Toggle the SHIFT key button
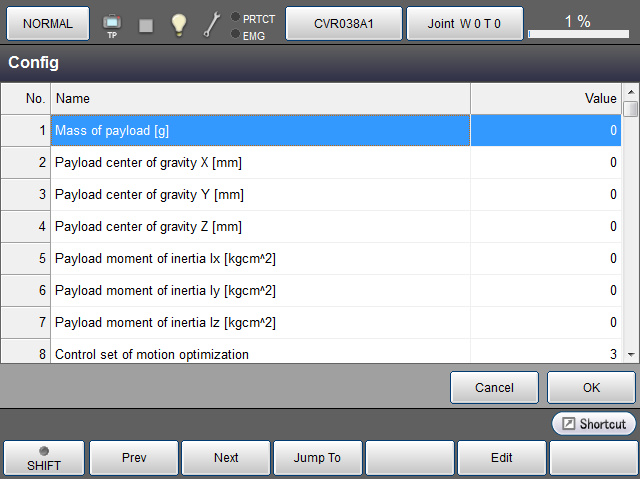640x479 pixels. pyautogui.click(x=43, y=457)
